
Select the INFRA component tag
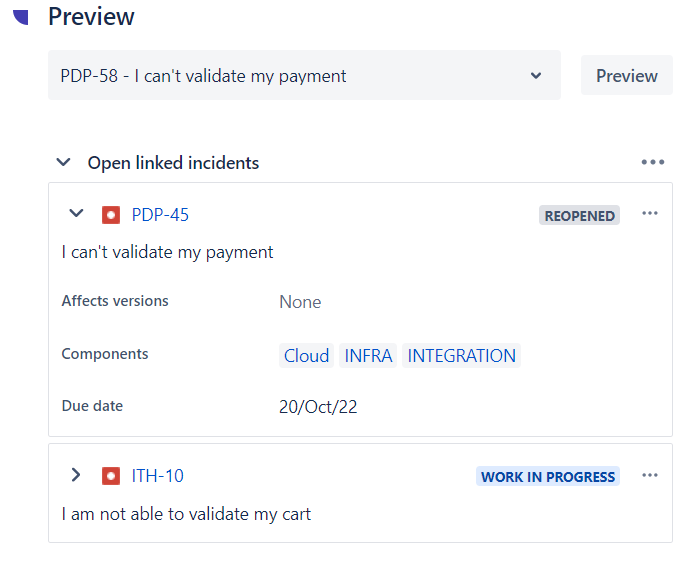(x=368, y=356)
